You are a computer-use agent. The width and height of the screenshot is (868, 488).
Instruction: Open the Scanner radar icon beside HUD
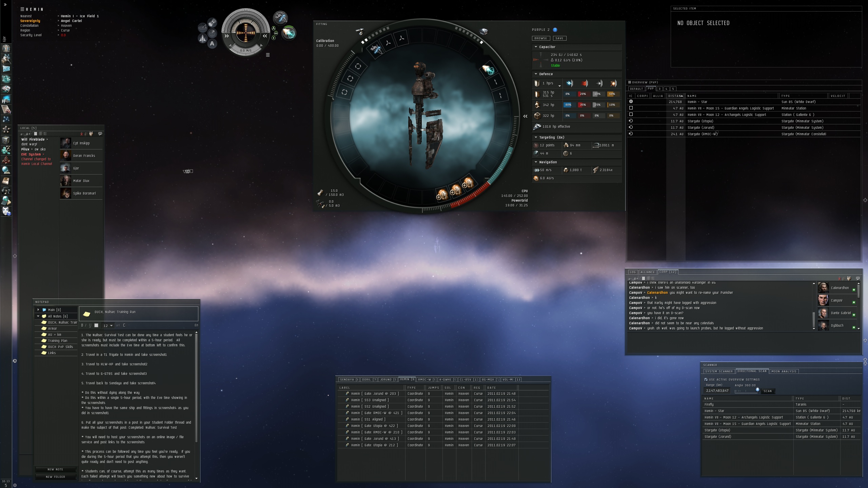[212, 33]
